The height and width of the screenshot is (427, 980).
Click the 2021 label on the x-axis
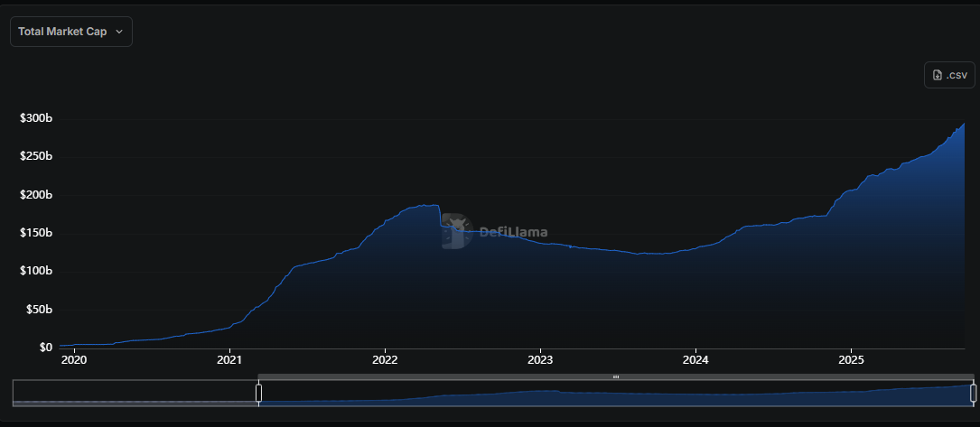pos(229,361)
